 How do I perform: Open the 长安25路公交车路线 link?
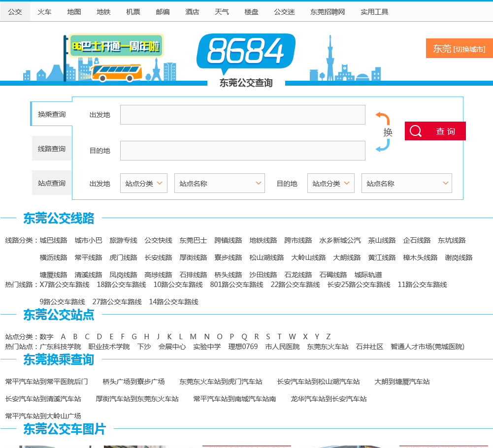coord(359,285)
